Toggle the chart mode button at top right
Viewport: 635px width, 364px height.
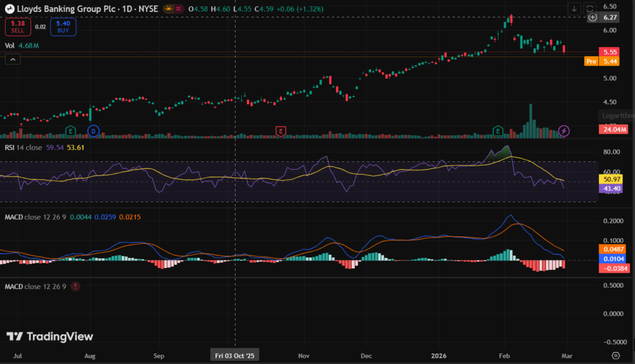tap(590, 8)
